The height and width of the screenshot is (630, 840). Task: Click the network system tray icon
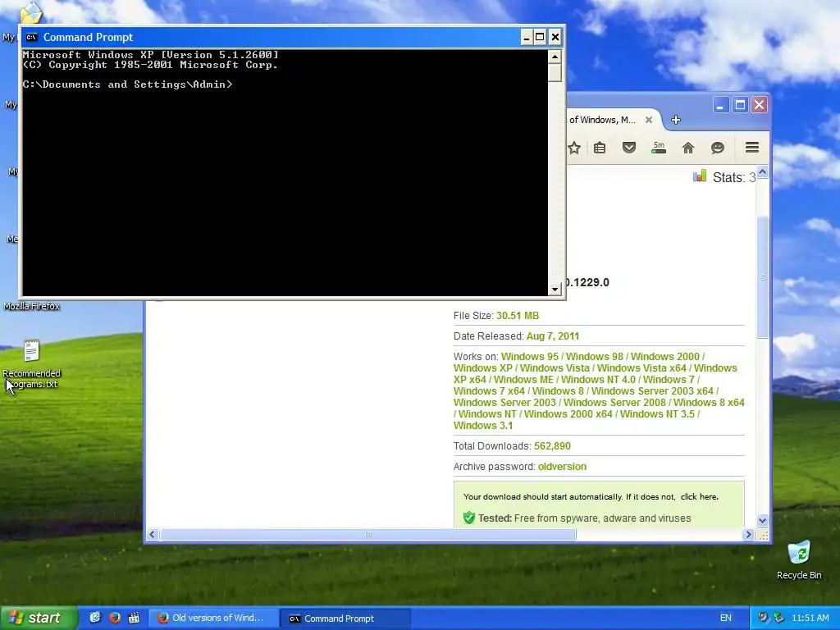pyautogui.click(x=778, y=619)
